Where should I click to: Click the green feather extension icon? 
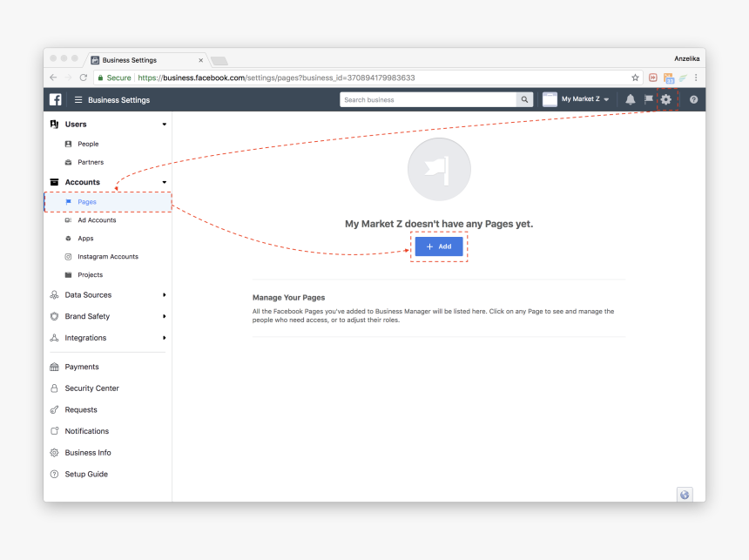(x=683, y=78)
